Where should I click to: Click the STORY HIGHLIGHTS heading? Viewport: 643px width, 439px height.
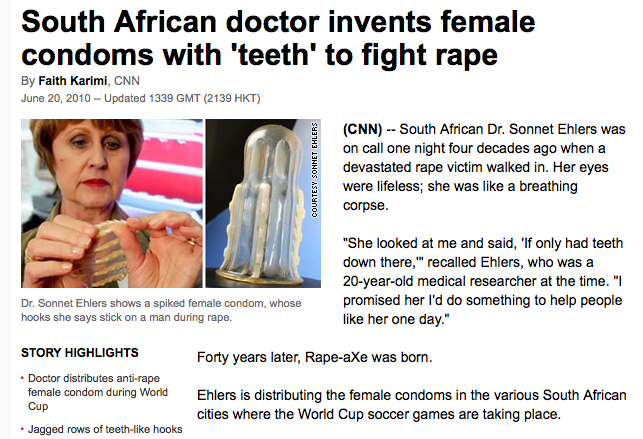point(80,353)
